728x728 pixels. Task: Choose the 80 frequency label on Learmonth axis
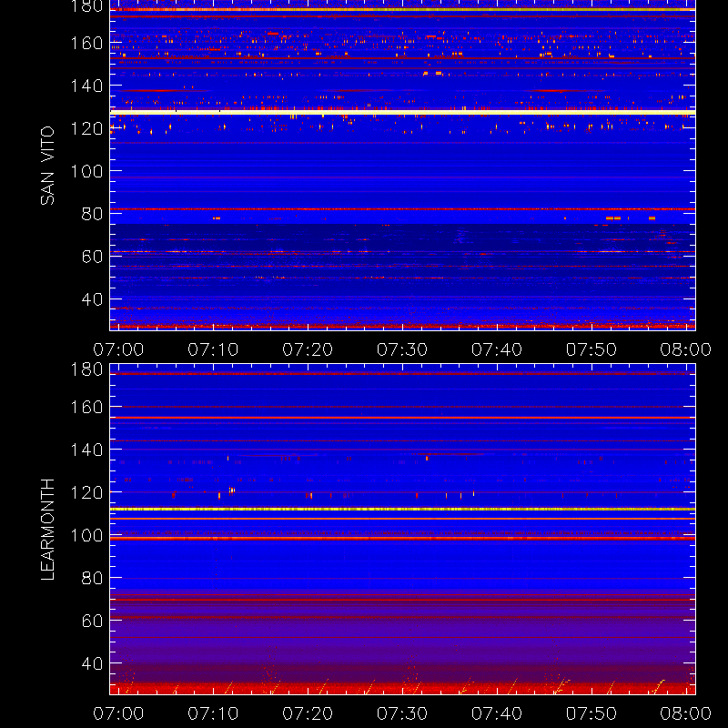pos(92,578)
